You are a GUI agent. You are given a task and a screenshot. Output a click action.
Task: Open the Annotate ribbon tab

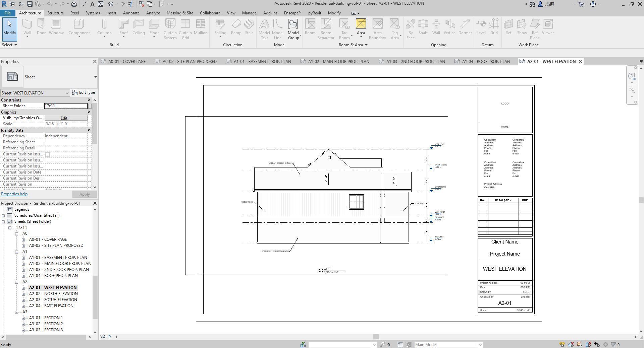pos(131,13)
